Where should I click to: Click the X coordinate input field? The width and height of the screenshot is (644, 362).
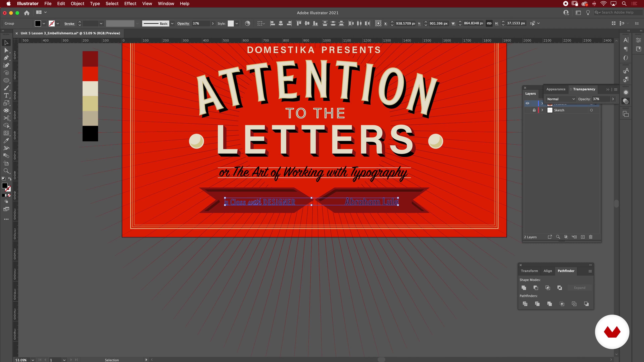click(x=405, y=23)
